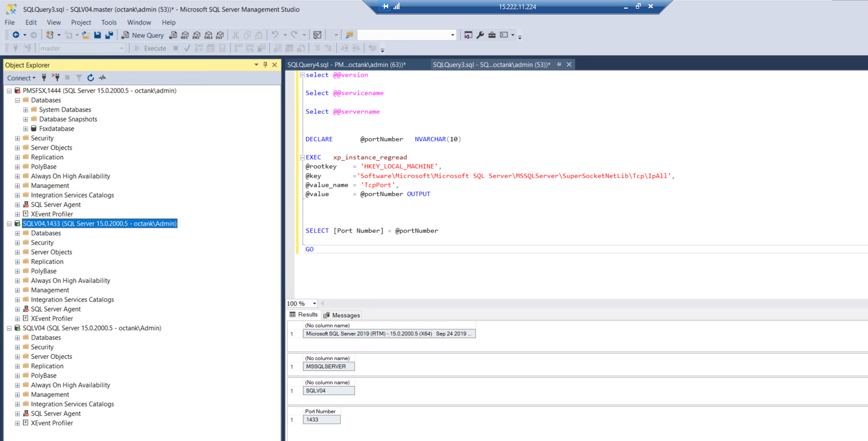
Task: Open the 100 % zoom dropdown
Action: tap(315, 303)
